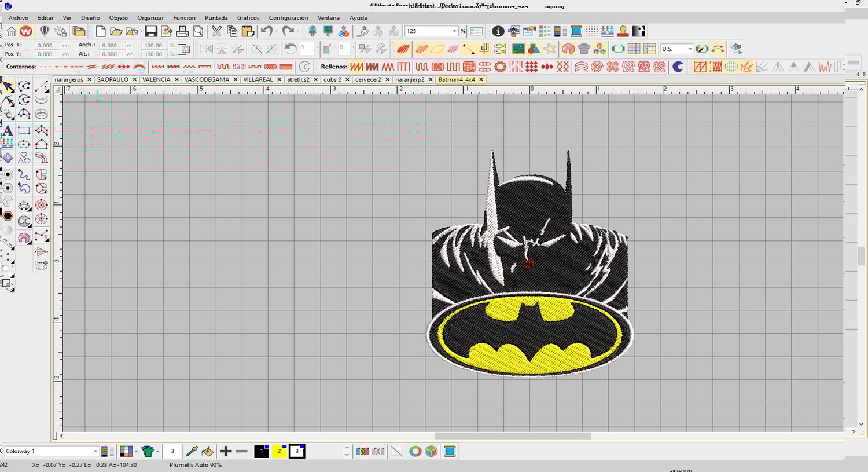Screen dimensions: 868x472
Task: Toggle the proportional lock icon beside size fields
Action: point(184,49)
